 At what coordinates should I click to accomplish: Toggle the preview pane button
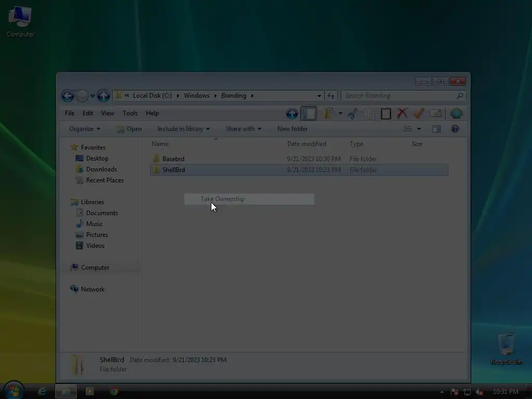tap(436, 129)
